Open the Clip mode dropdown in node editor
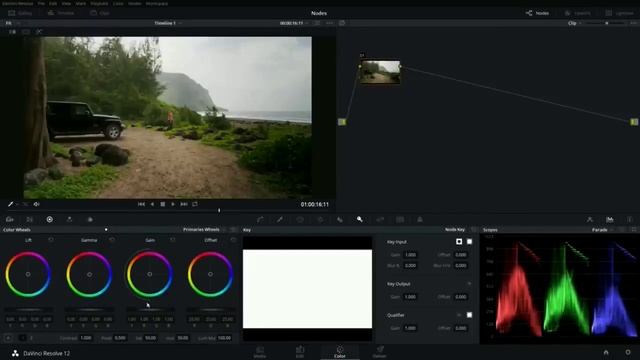 point(575,23)
